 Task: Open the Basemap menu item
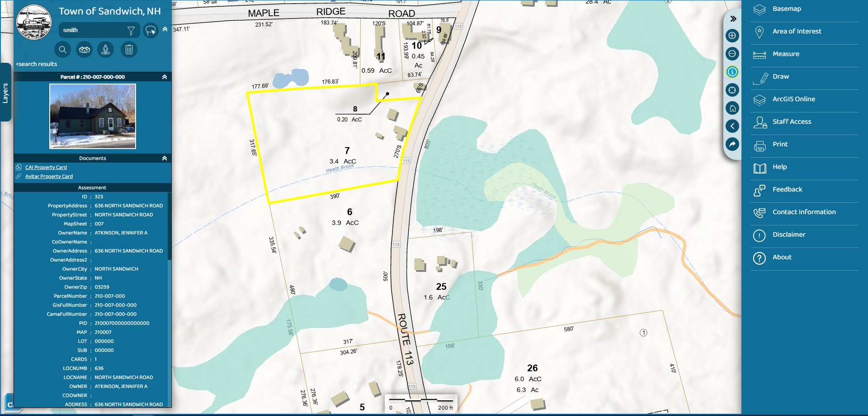[805, 10]
